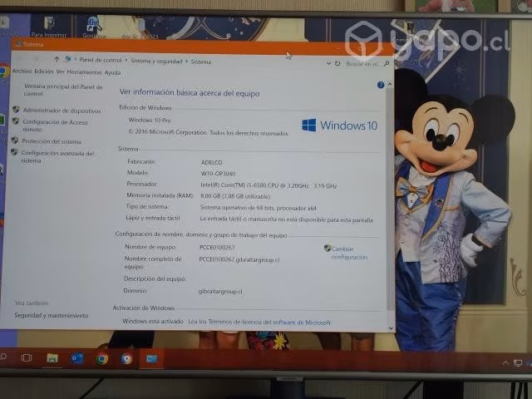Screen dimensions: 532x399
Task: Click chevron after Panel de control breadcrumb
Action: (x=126, y=61)
